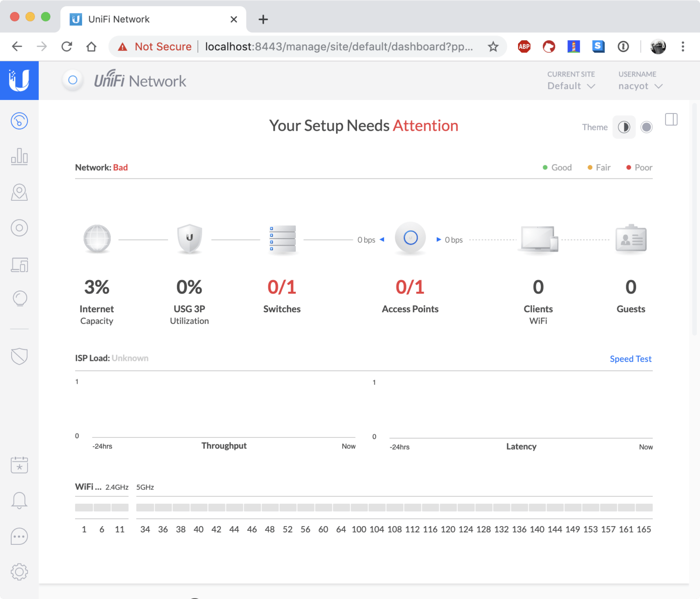Click the browser home button
Image resolution: width=700 pixels, height=599 pixels.
tap(91, 47)
